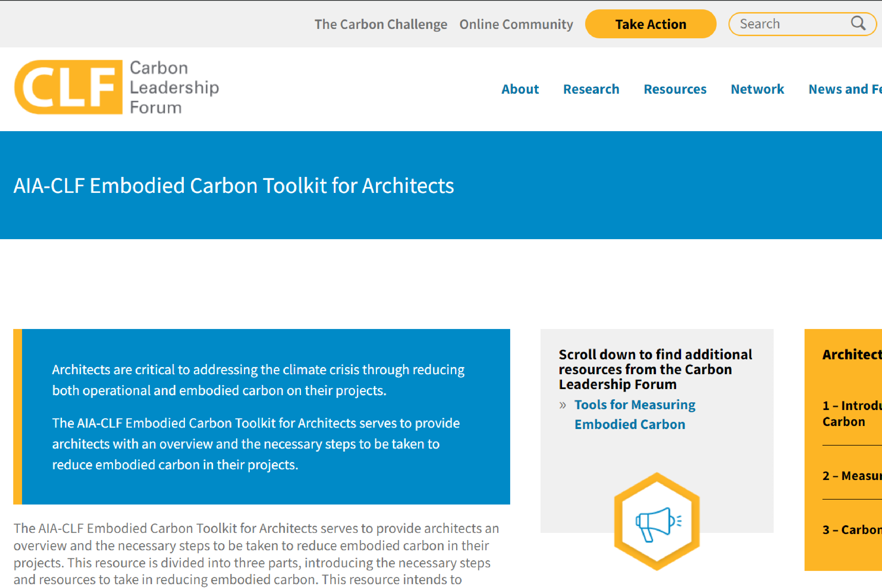Open The Carbon Challenge link
The width and height of the screenshot is (882, 588).
coord(381,24)
